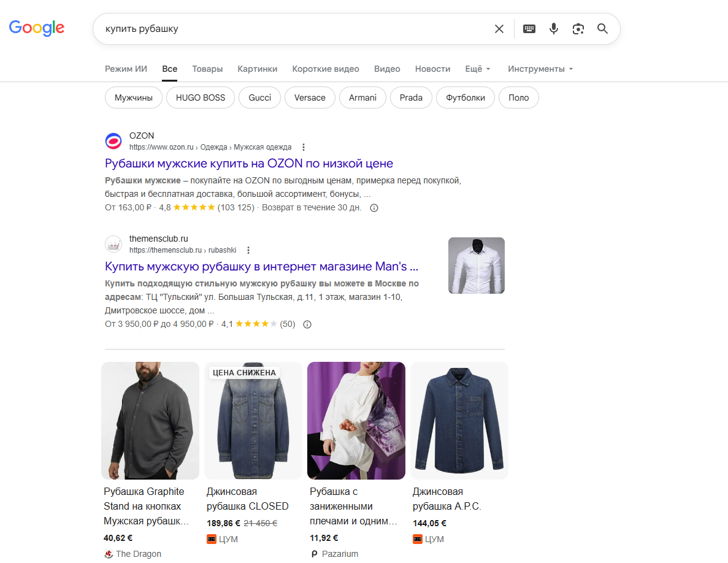Click ЦЕНА СНИЖЕНА badge on denim shirt
This screenshot has width=728, height=563.
click(244, 373)
